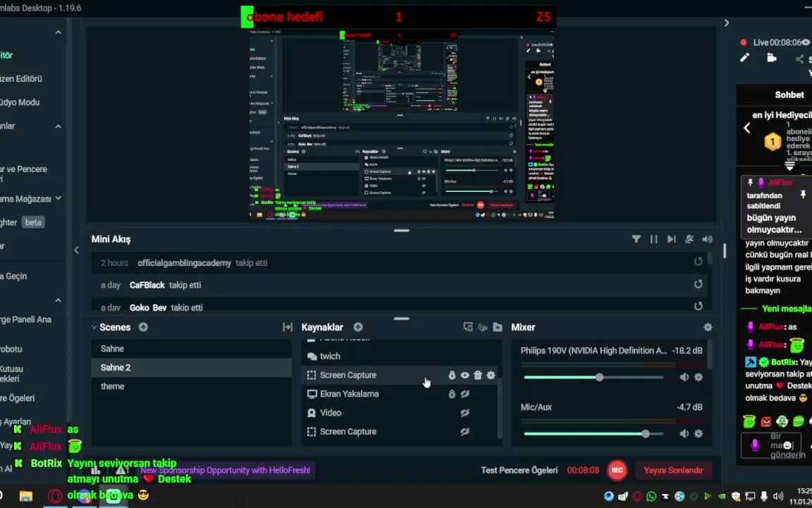Collapse the left sidebar arrow

click(76, 250)
